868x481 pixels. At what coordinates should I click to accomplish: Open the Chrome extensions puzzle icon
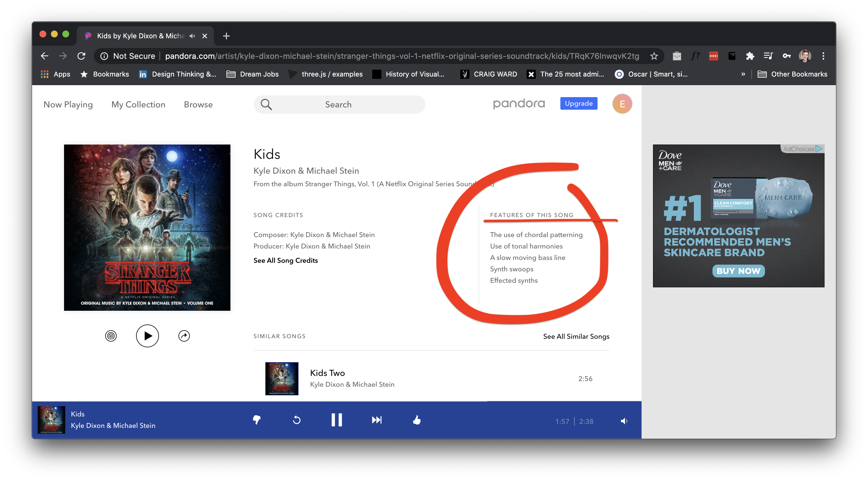point(750,56)
